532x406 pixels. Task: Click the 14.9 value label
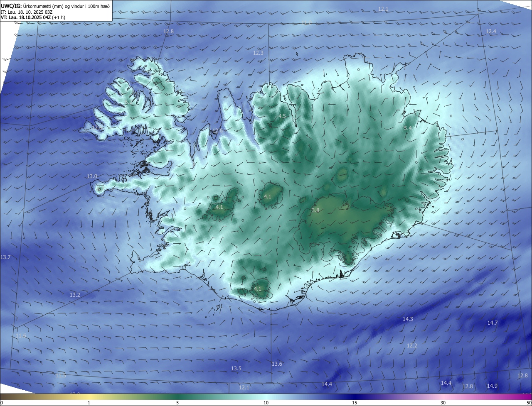click(492, 386)
